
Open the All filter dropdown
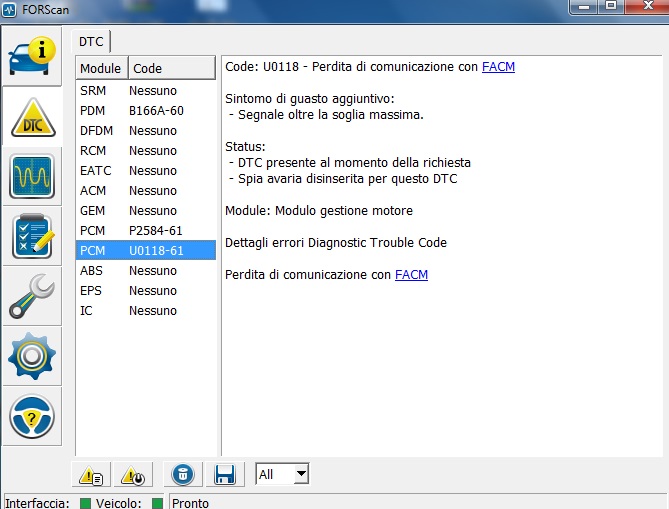282,474
